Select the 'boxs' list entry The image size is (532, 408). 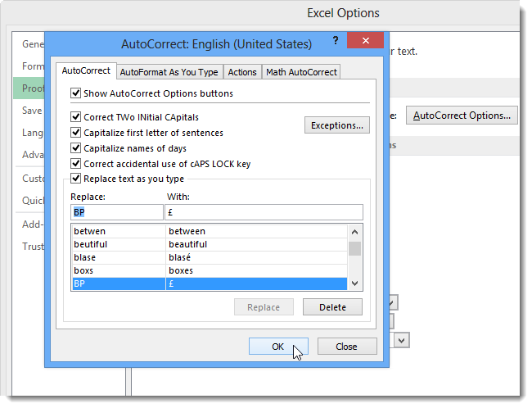[210, 270]
